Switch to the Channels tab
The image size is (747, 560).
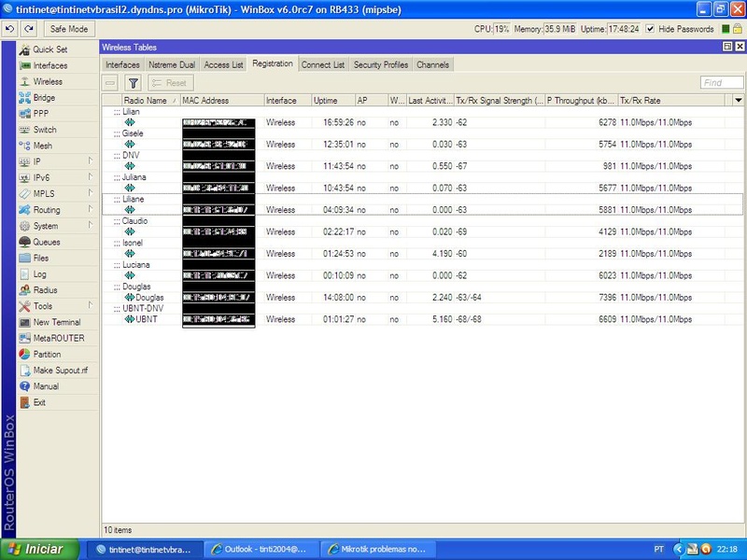pyautogui.click(x=432, y=64)
